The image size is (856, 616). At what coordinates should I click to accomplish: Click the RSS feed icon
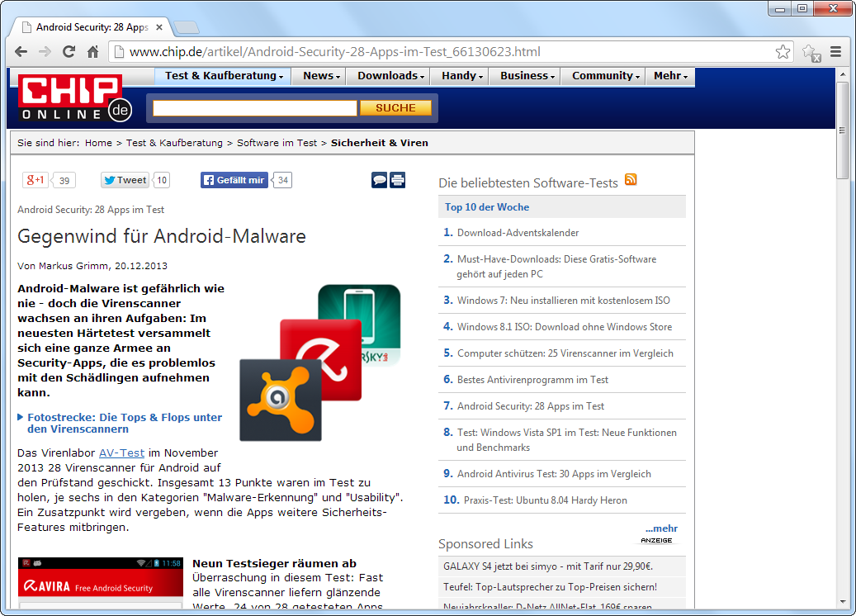coord(631,180)
